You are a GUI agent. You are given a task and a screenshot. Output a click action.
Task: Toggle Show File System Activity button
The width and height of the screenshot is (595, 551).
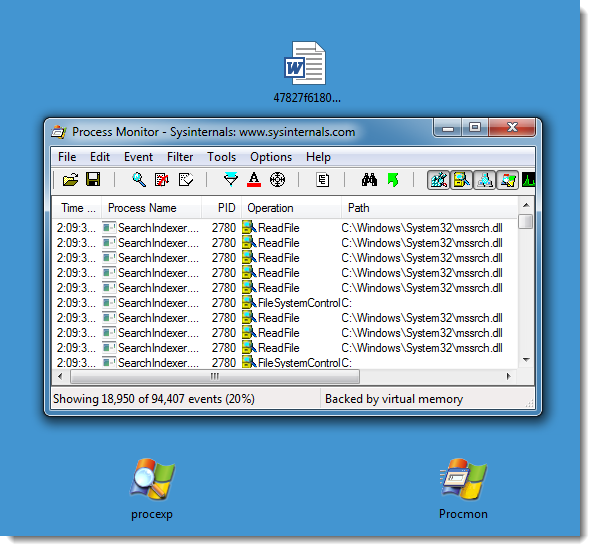pos(461,180)
